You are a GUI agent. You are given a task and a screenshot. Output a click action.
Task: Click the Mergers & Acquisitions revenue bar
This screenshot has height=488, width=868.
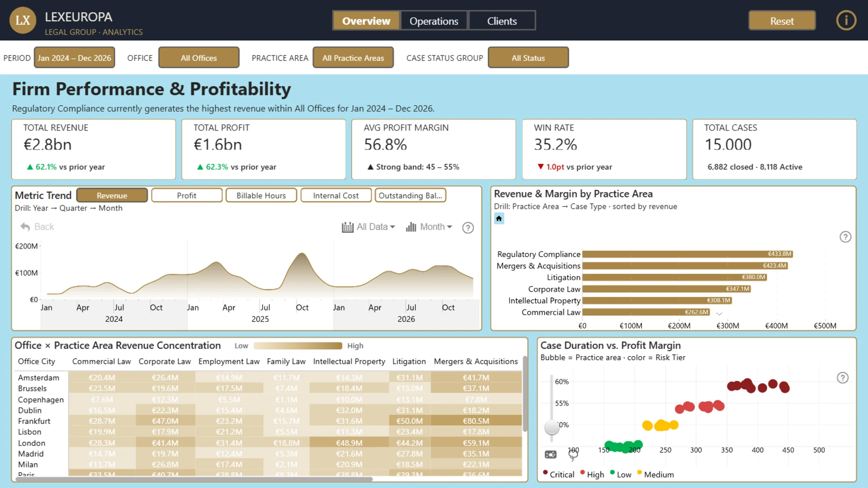(x=685, y=266)
